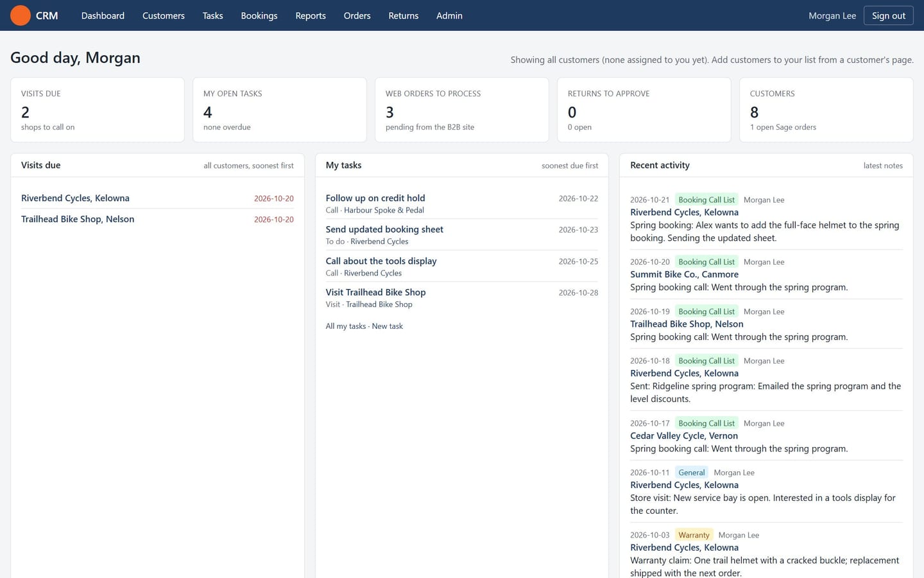Click the New task link
This screenshot has width=924, height=578.
pos(388,326)
